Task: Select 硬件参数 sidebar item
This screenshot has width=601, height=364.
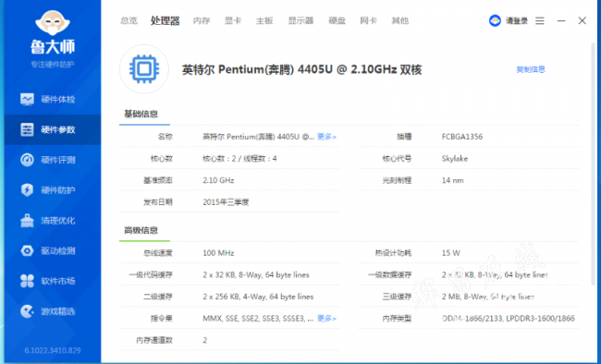Action: tap(53, 129)
